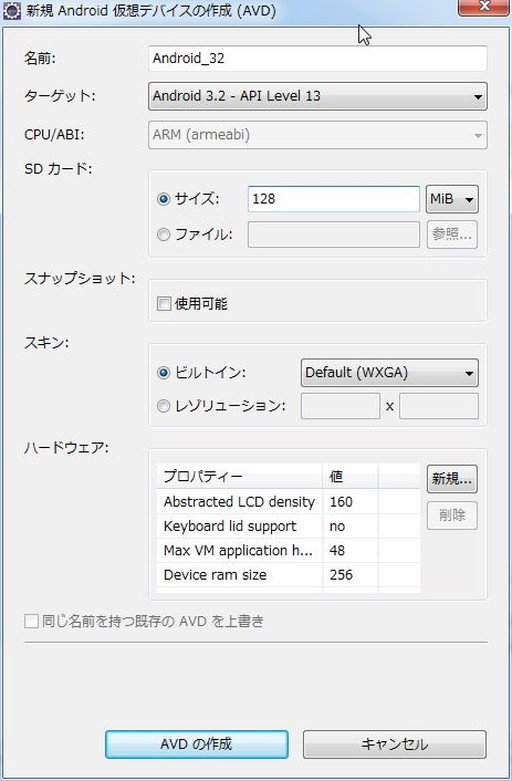Click the 参照... browse button

click(x=452, y=234)
